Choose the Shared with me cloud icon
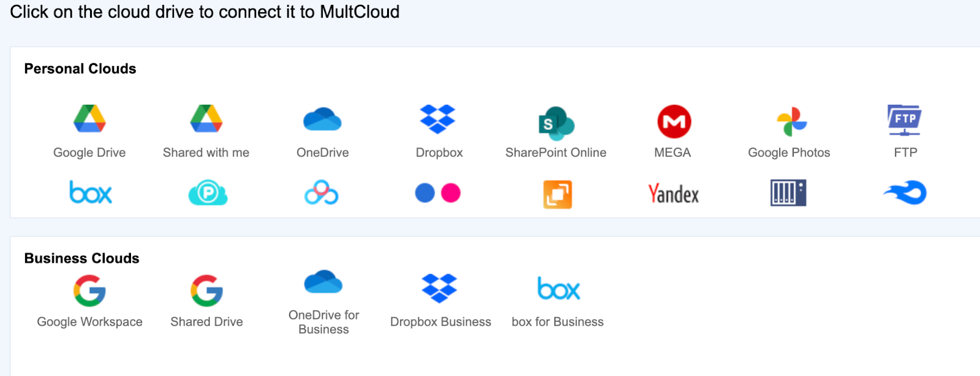980x376 pixels. tap(206, 119)
